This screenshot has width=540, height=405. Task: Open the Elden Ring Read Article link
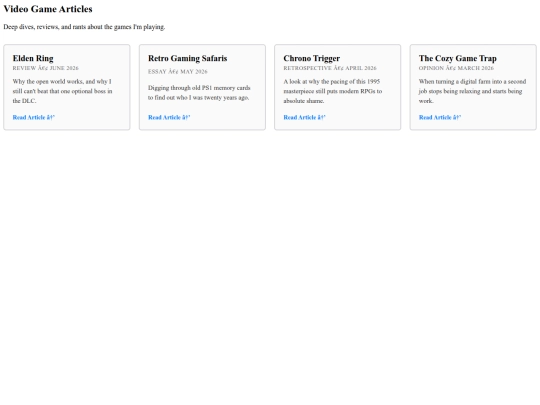(x=34, y=117)
